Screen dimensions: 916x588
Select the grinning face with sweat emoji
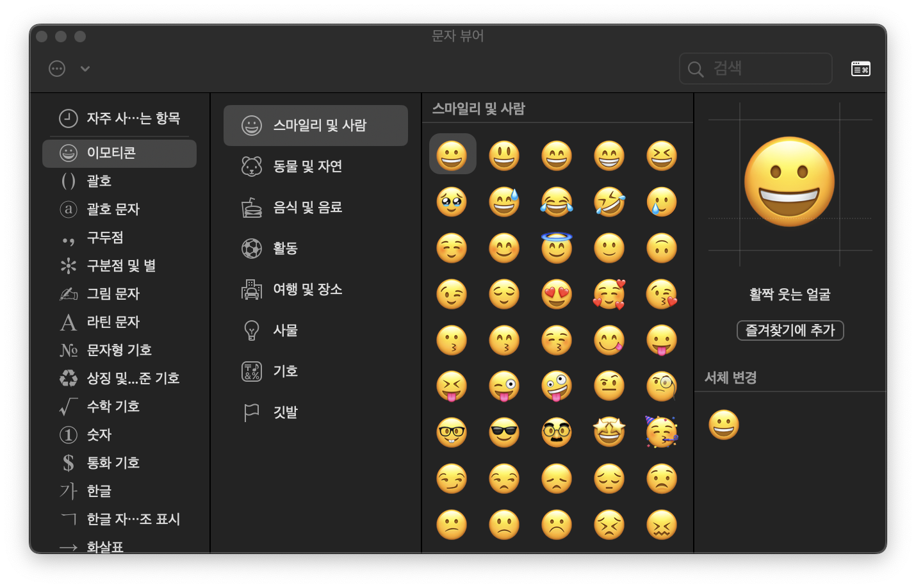point(504,202)
